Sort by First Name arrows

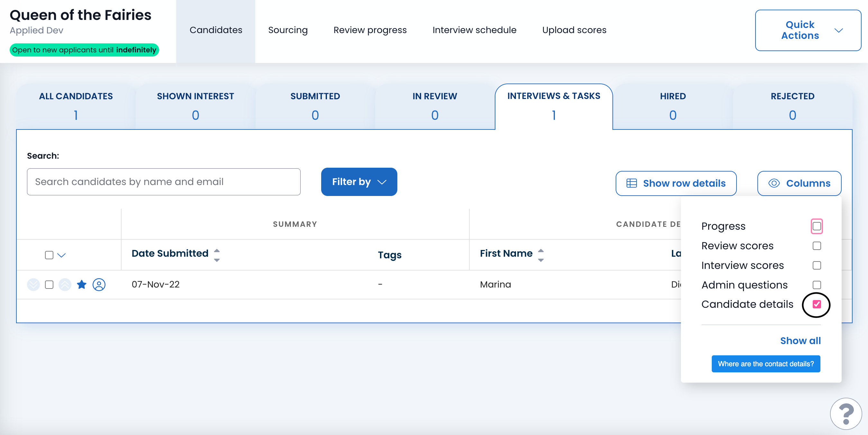coord(540,255)
